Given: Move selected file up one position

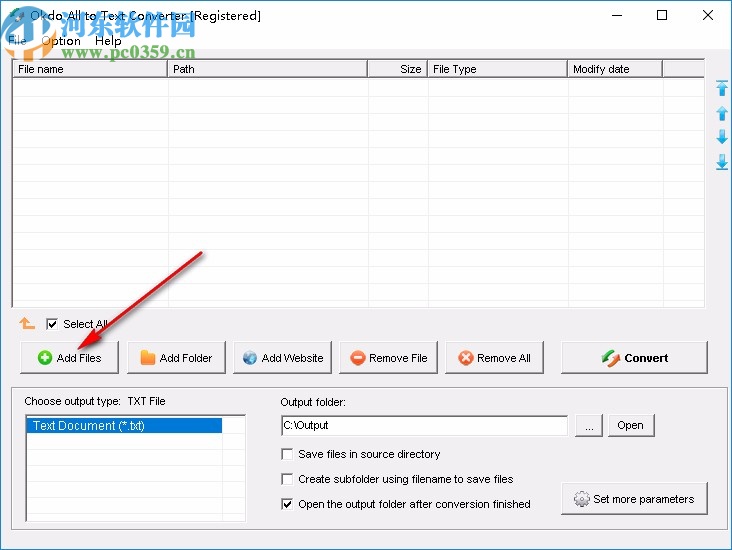Looking at the screenshot, I should tap(722, 113).
